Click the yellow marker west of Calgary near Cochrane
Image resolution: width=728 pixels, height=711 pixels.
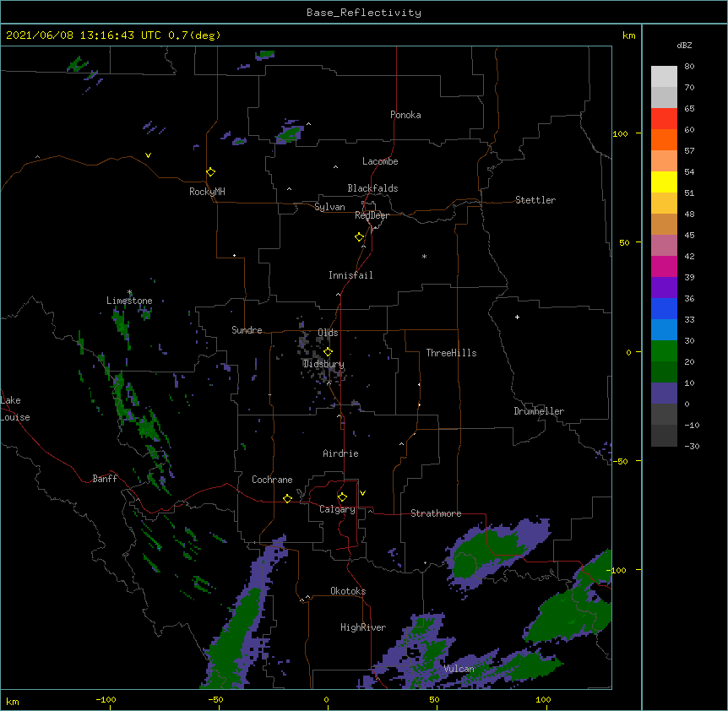[287, 498]
